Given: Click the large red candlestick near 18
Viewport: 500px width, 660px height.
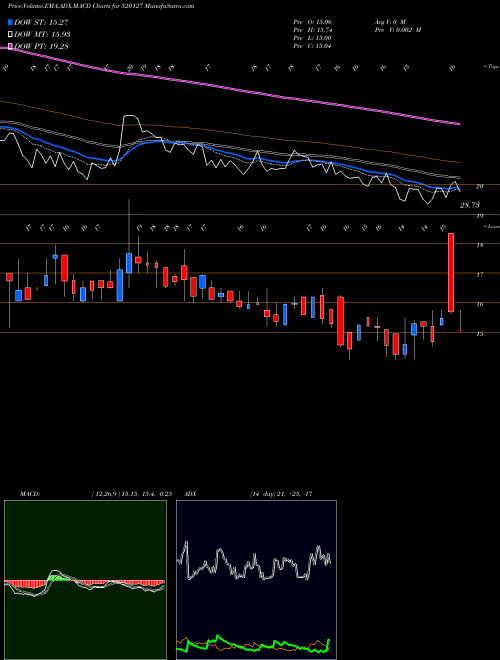Looking at the screenshot, I should (x=451, y=272).
